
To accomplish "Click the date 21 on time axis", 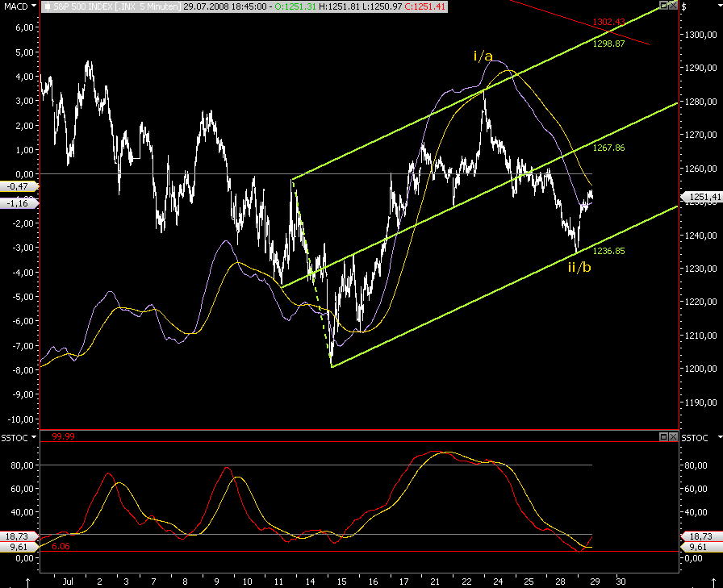I will [x=435, y=582].
